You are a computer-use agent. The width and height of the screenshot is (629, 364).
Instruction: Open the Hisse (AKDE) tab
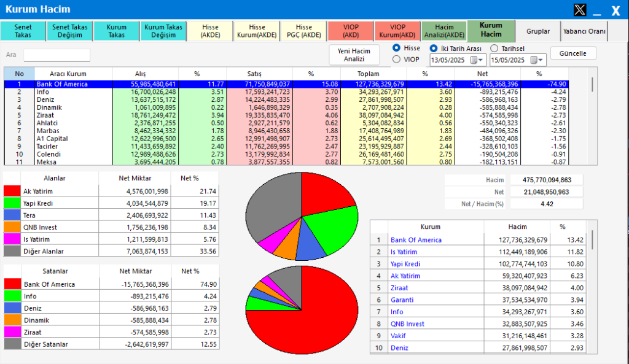210,31
